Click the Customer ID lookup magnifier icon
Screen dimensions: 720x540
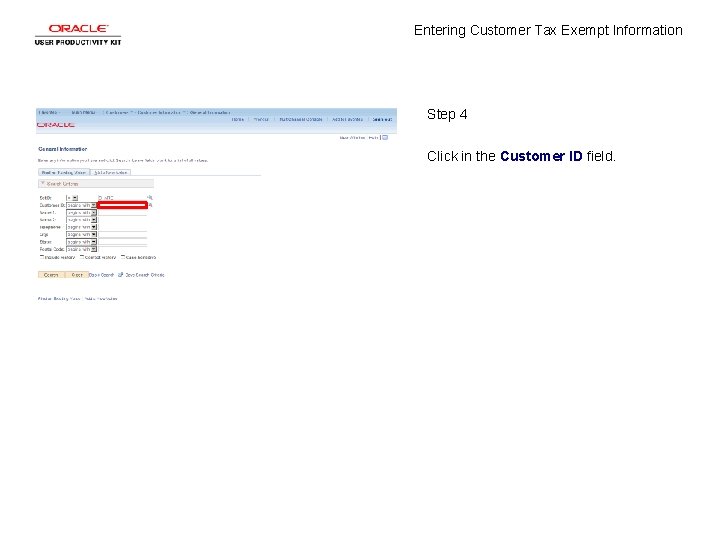[150, 205]
